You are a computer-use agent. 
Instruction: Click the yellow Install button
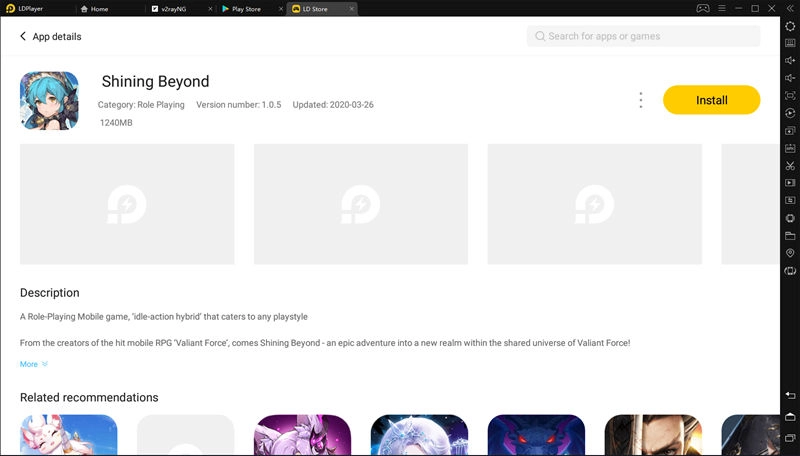click(711, 100)
